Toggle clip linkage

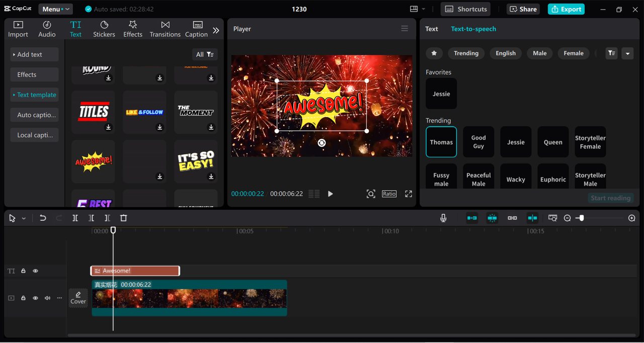(512, 218)
